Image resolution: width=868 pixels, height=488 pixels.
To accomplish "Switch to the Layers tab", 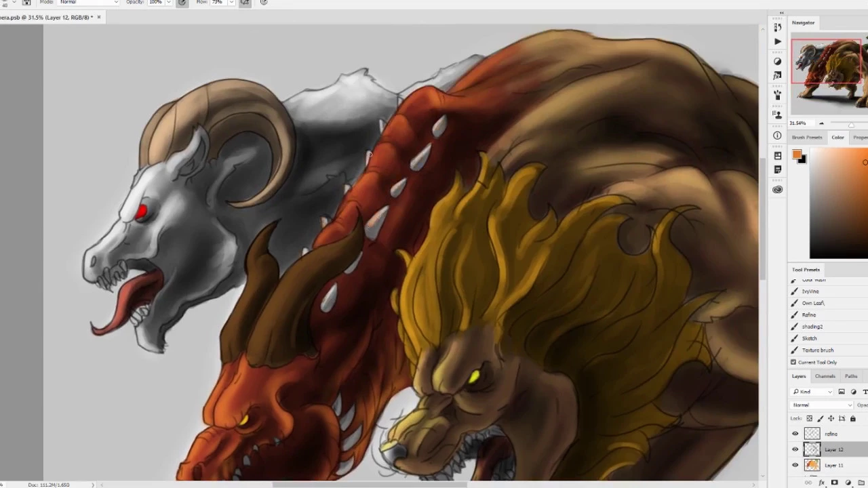I will [799, 377].
